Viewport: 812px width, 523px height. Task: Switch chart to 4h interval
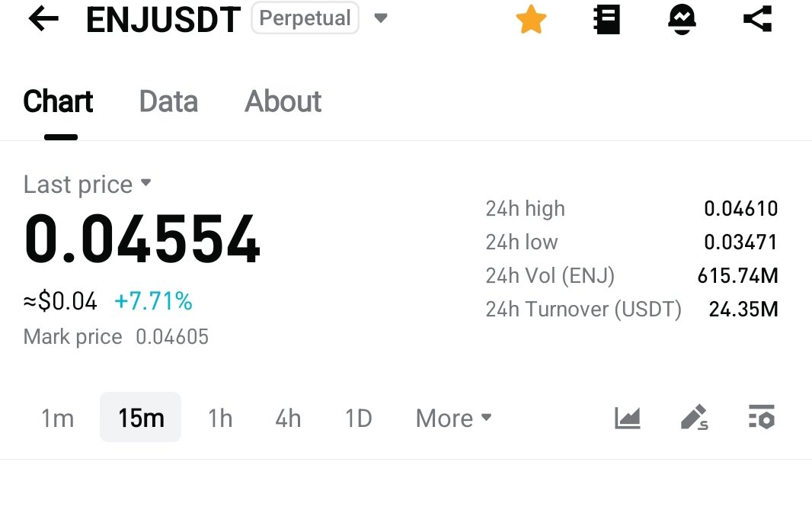click(x=288, y=418)
